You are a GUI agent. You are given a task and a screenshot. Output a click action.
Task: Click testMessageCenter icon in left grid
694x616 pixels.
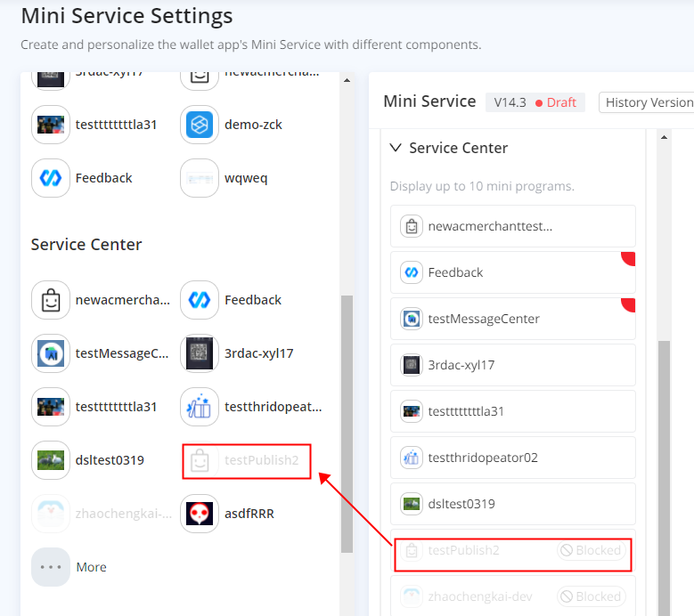(51, 353)
